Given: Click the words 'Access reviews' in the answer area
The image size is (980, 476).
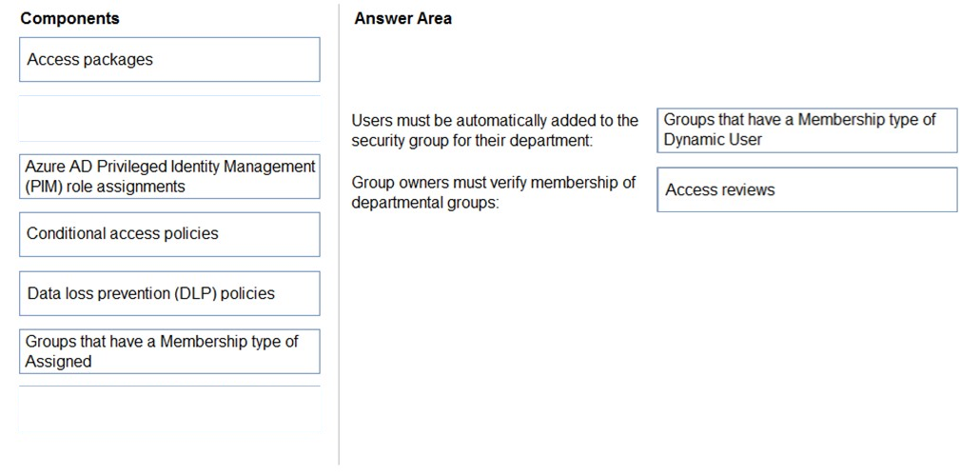Looking at the screenshot, I should click(720, 189).
